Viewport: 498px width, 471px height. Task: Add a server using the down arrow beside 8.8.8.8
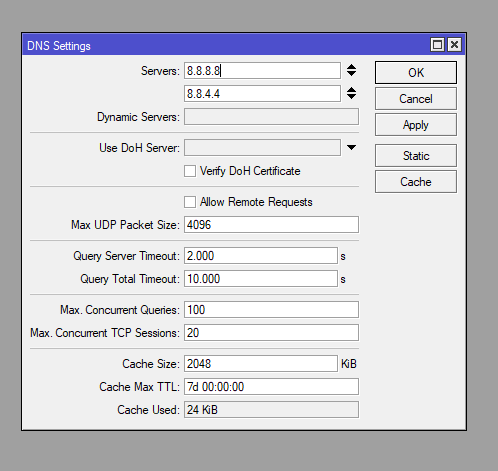[351, 73]
